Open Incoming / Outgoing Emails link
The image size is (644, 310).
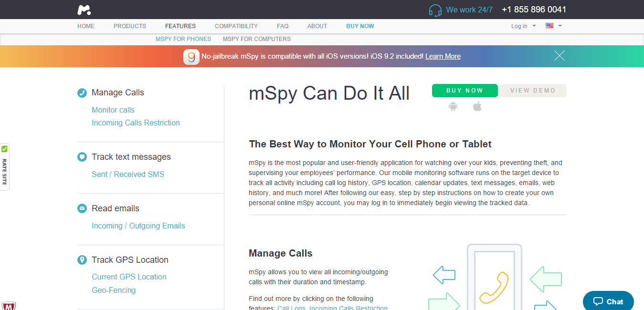click(x=138, y=226)
